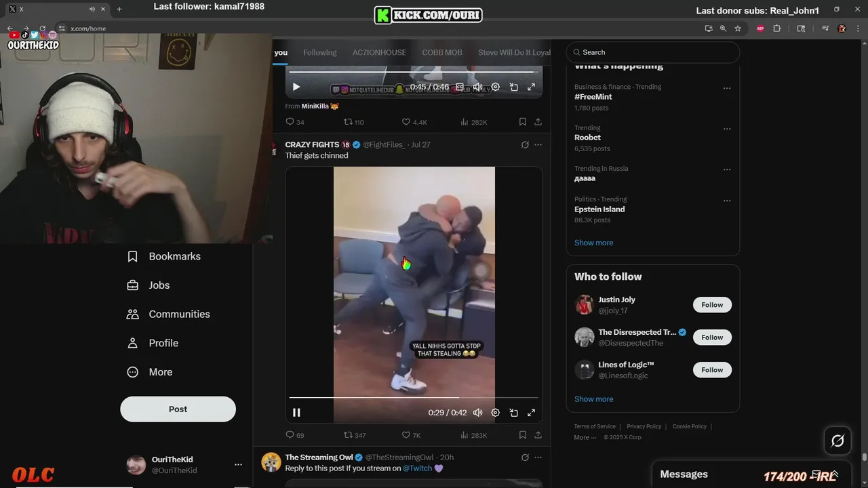The width and height of the screenshot is (868, 488).
Task: Bookmark the CRAZY FIGHTS post
Action: [522, 435]
